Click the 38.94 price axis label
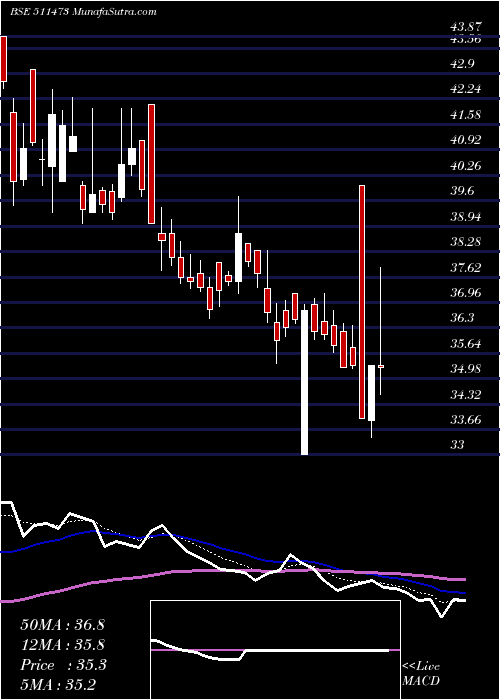 tap(467, 217)
